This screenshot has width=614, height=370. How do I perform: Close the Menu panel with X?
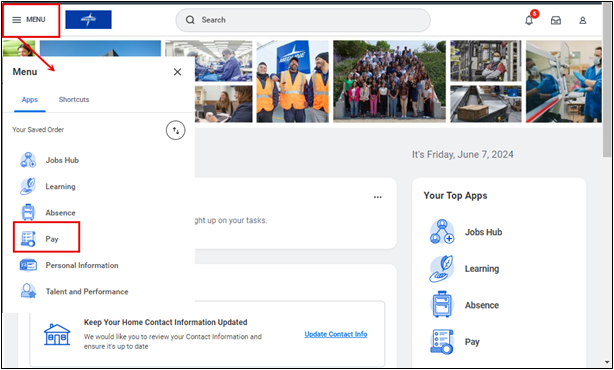(x=177, y=72)
